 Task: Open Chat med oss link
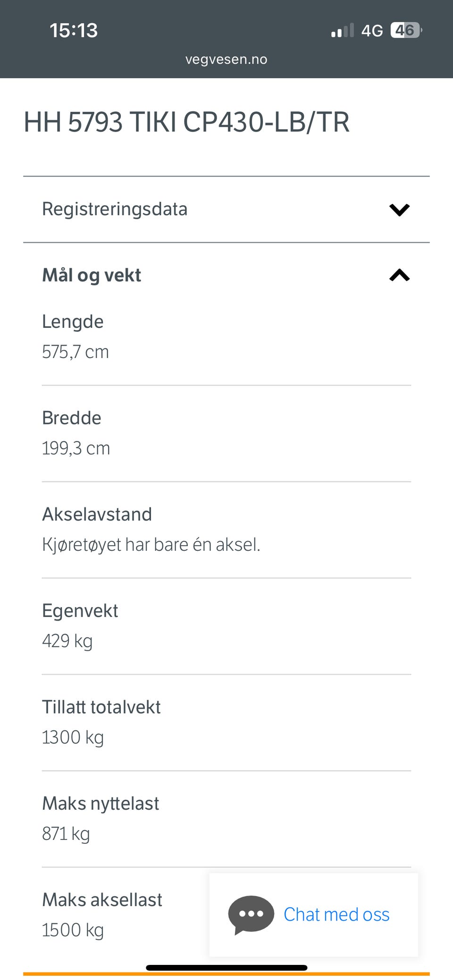pos(336,914)
